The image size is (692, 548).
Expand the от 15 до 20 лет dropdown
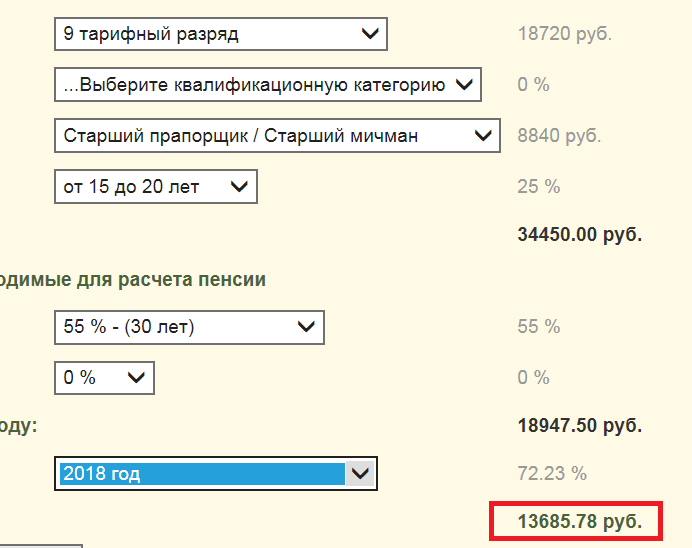156,186
